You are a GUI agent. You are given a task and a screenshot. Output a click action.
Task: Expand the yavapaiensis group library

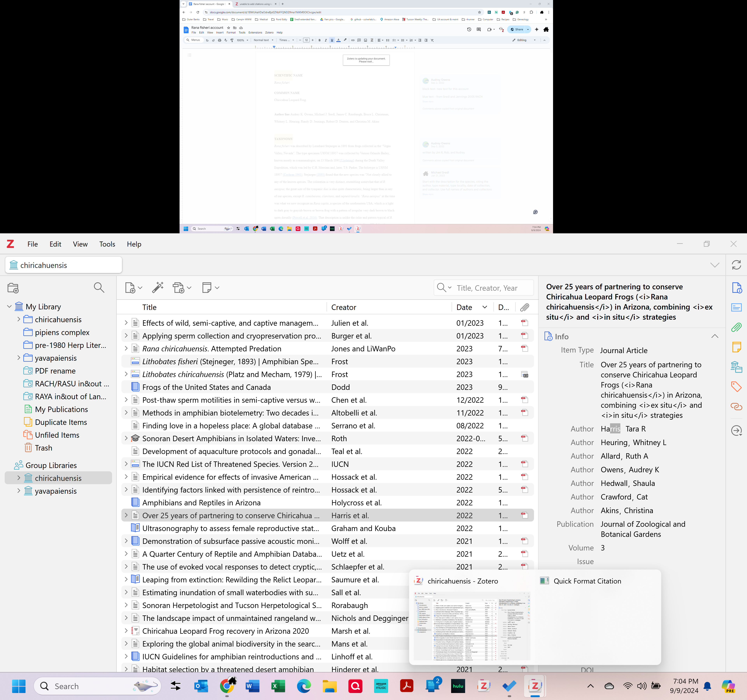(x=19, y=490)
